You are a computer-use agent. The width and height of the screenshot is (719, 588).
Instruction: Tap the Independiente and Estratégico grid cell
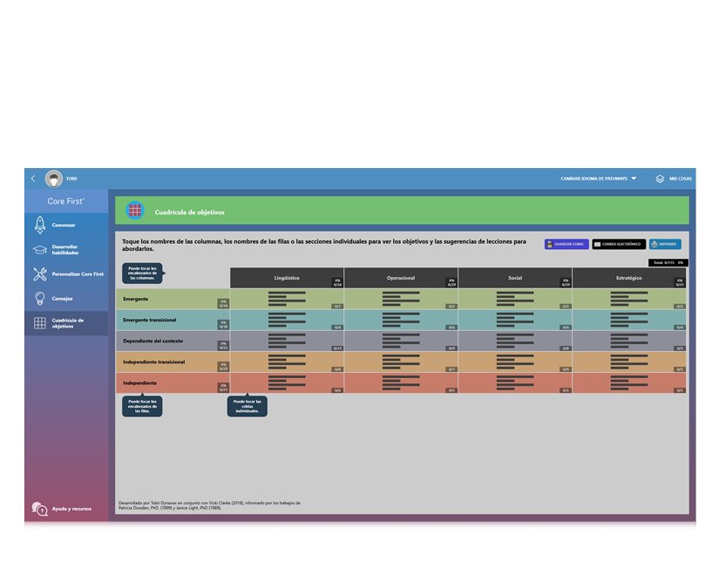click(x=629, y=382)
